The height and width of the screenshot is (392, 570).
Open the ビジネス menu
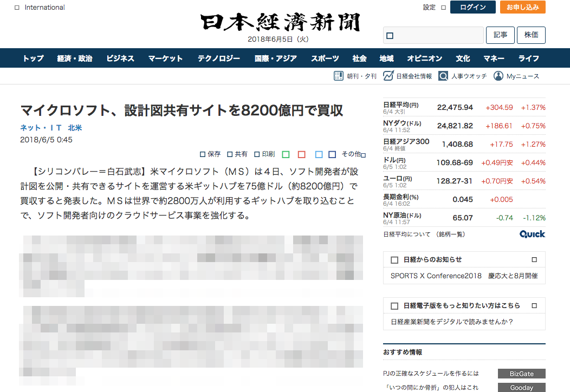coord(120,58)
